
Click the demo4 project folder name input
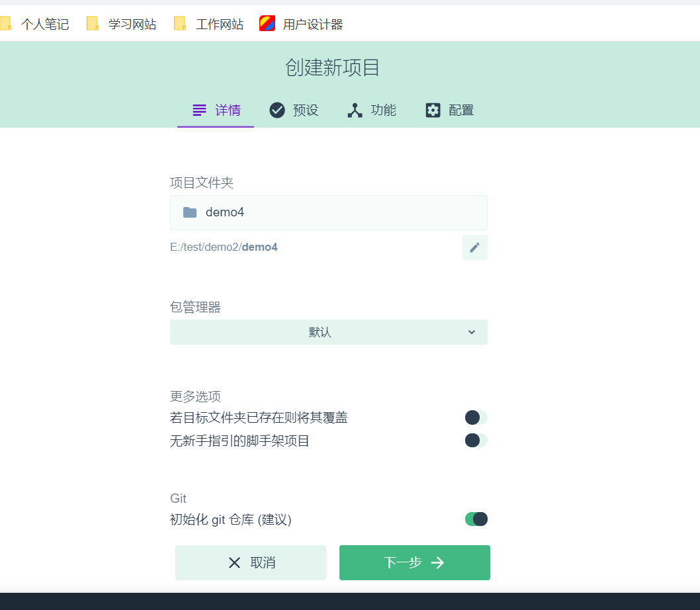[329, 212]
